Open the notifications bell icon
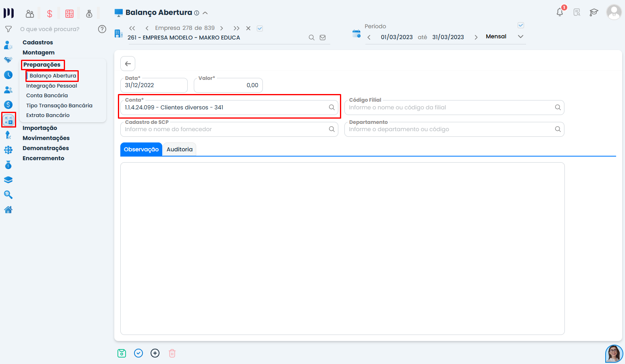The height and width of the screenshot is (364, 625). tap(560, 12)
